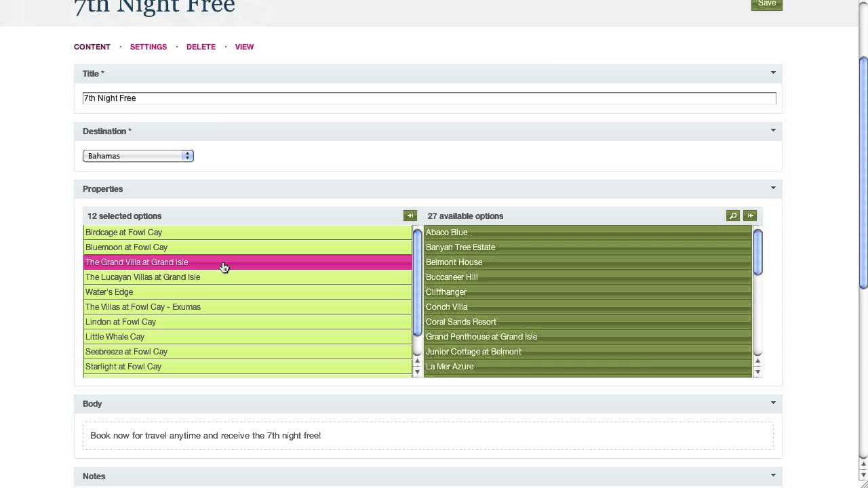The height and width of the screenshot is (488, 868).
Task: Open the CONTENT tab
Action: 92,47
